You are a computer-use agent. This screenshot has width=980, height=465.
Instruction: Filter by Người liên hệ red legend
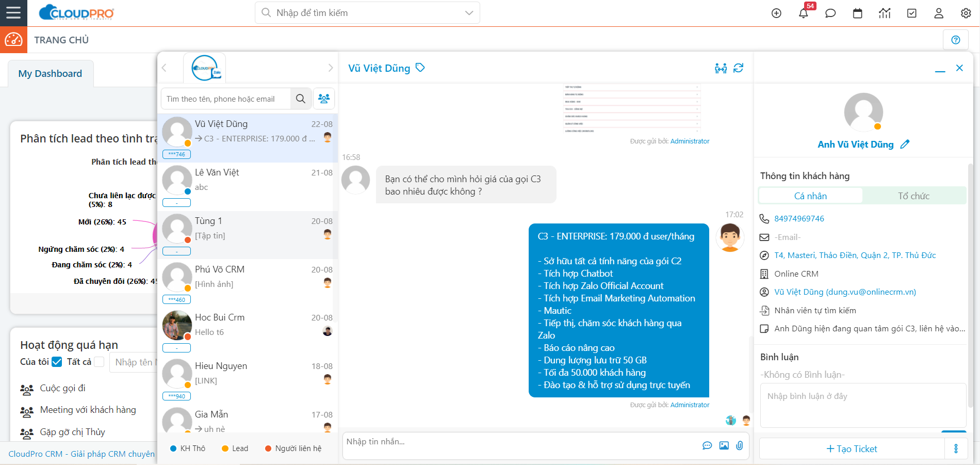pyautogui.click(x=293, y=448)
